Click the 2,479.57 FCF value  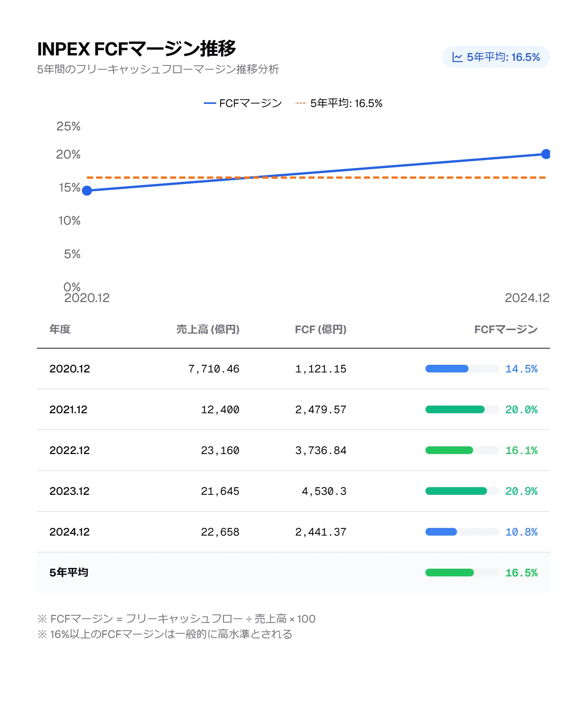pyautogui.click(x=321, y=410)
